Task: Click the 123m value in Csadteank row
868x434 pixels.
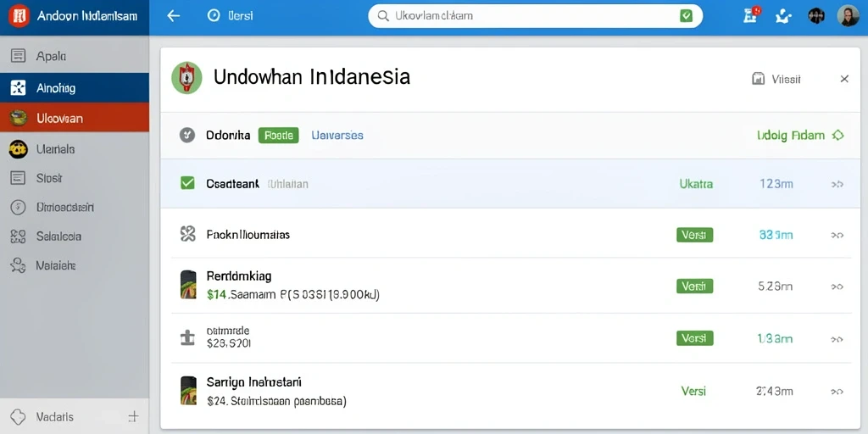Action: pos(776,184)
